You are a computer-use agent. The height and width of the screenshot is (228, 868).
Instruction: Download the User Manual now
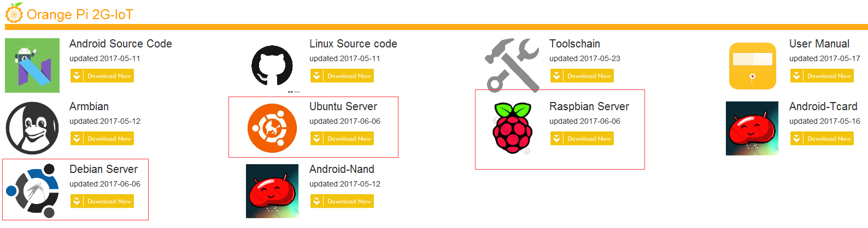(822, 76)
